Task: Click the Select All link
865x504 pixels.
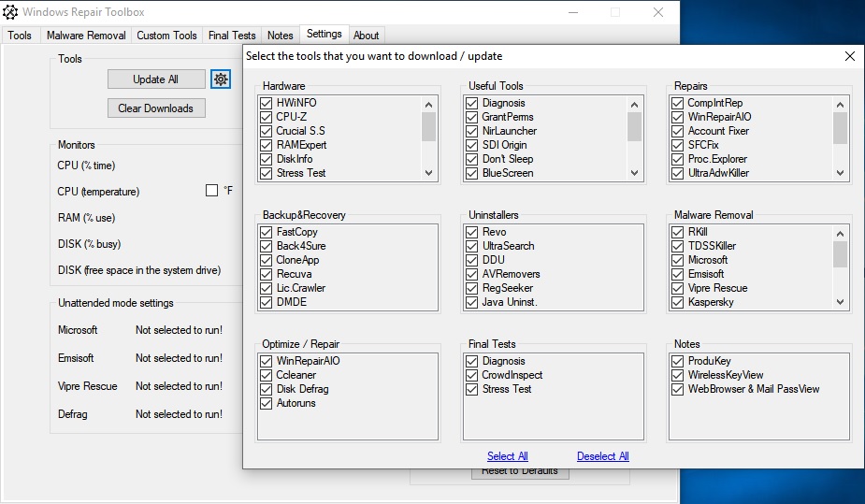Action: 508,456
